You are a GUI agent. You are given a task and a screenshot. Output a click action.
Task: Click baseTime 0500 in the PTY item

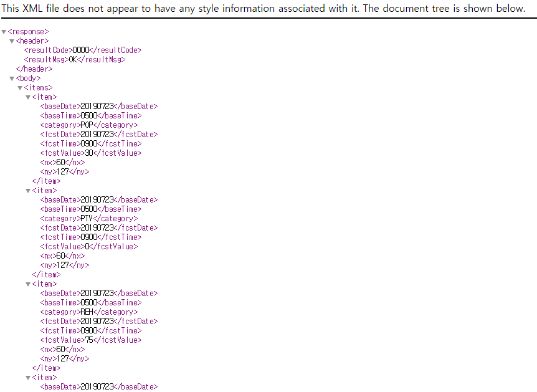pos(91,209)
